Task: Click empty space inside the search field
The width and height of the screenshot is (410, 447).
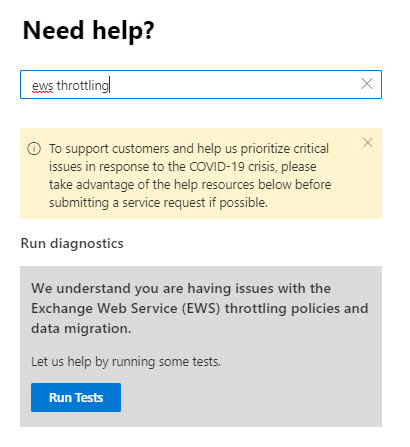Action: [233, 84]
